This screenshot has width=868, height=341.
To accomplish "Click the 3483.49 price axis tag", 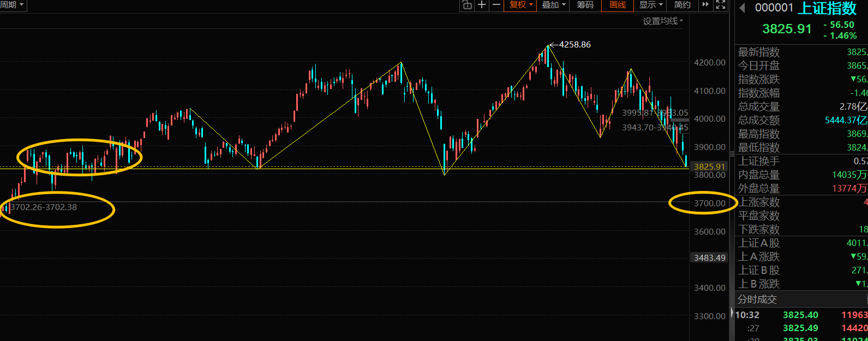I will pos(709,258).
